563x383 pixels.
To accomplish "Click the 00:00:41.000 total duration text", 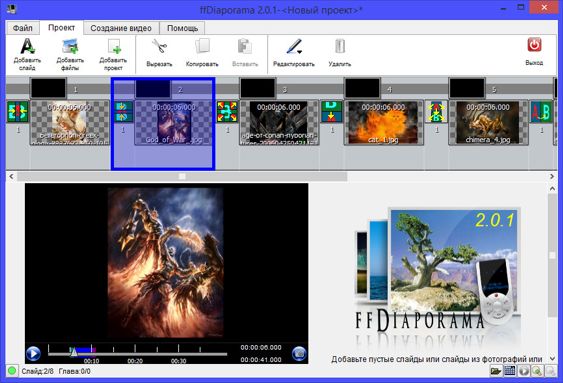I will 261,359.
